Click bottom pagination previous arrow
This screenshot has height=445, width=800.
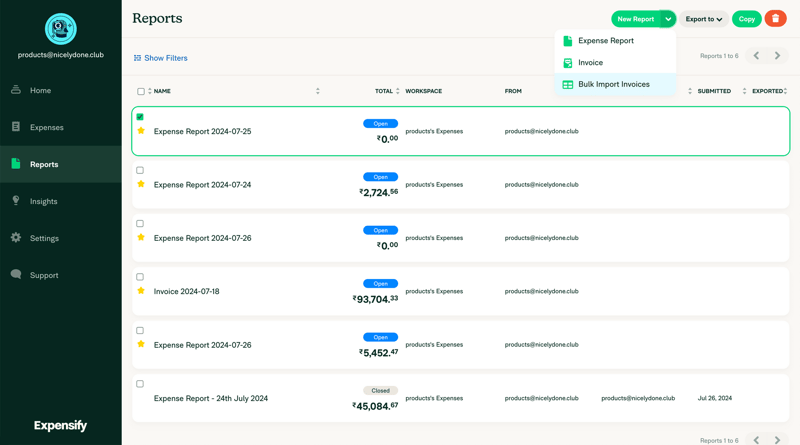click(757, 440)
